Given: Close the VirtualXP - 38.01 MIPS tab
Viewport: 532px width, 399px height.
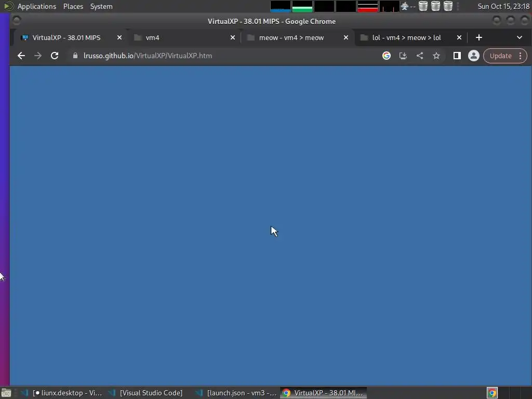Looking at the screenshot, I should tap(119, 37).
